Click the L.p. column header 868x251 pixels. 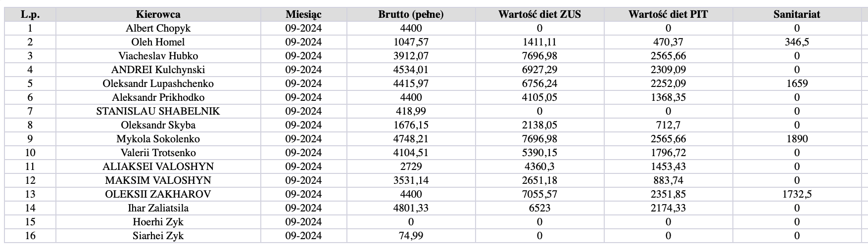click(x=30, y=14)
